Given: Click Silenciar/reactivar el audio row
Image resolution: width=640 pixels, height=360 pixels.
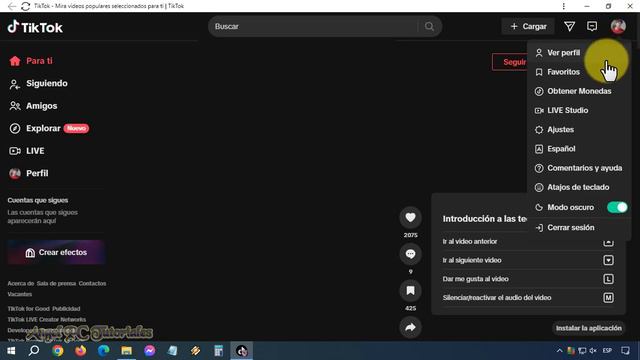Looking at the screenshot, I should click(x=528, y=298).
